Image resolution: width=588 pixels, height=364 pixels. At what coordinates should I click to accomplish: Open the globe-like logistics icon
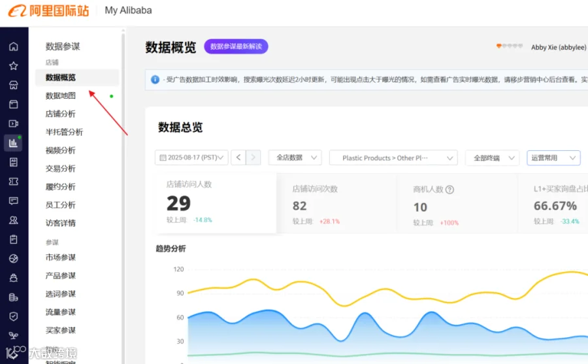click(x=14, y=259)
